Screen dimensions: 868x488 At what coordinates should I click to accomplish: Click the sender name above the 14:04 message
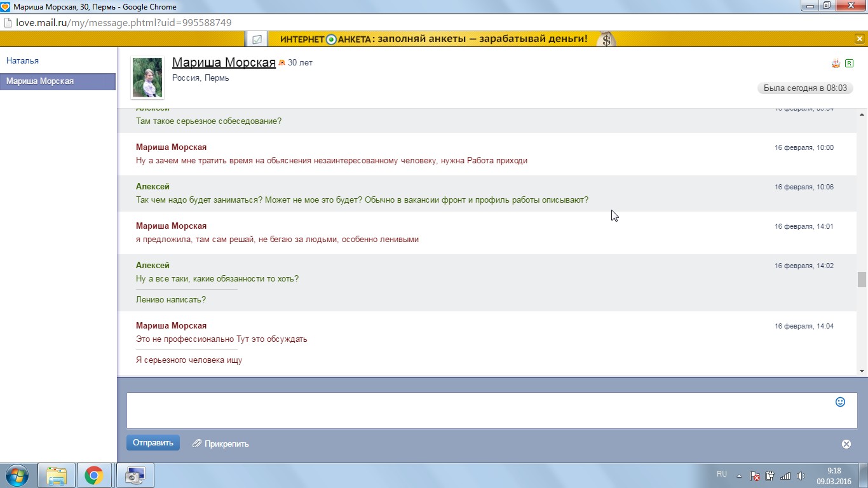[x=171, y=325]
